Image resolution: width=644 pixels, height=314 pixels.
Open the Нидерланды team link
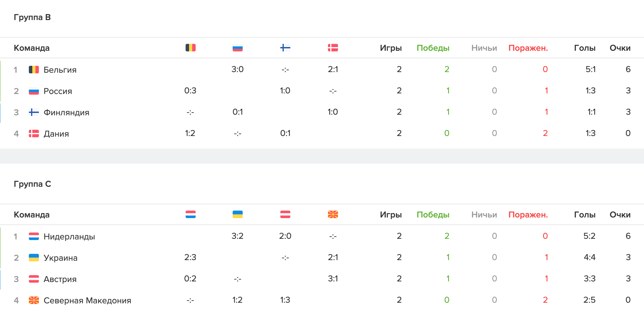pyautogui.click(x=69, y=236)
